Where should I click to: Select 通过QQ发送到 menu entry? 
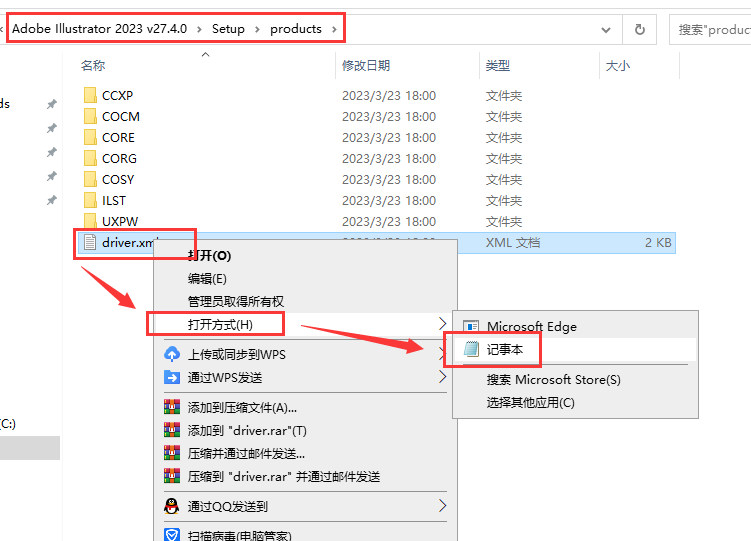click(x=228, y=506)
